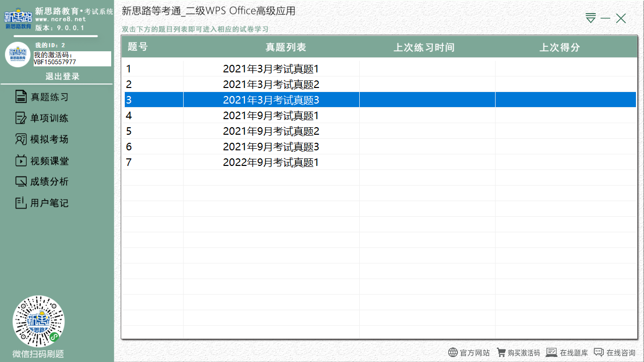This screenshot has height=362, width=644.
Task: Click the 版本:9.0.0.1 version text
Action: [x=60, y=28]
